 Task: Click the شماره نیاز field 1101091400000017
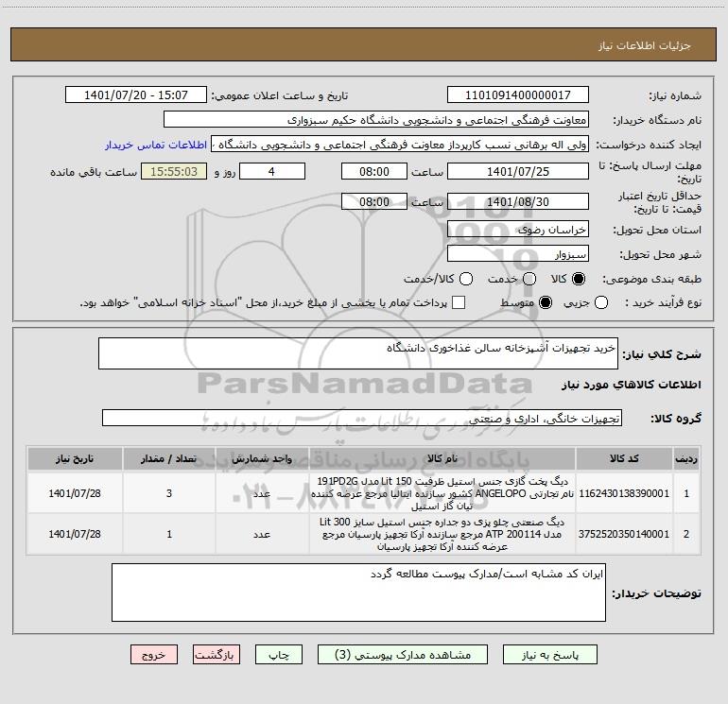coord(518,95)
